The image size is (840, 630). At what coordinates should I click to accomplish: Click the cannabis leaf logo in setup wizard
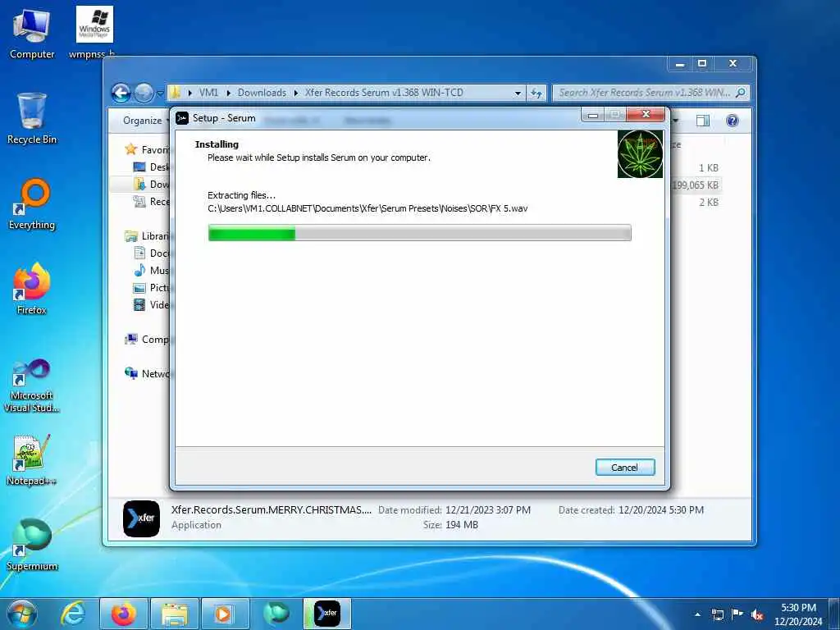point(640,154)
